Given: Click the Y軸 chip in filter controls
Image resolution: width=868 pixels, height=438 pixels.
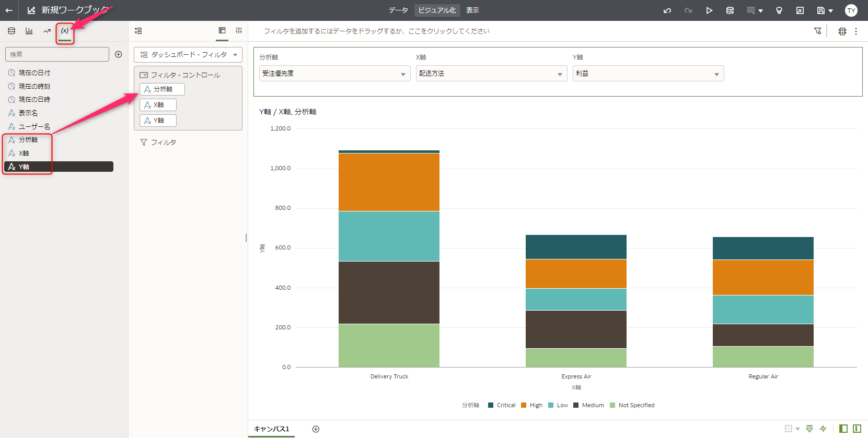Looking at the screenshot, I should click(x=158, y=121).
